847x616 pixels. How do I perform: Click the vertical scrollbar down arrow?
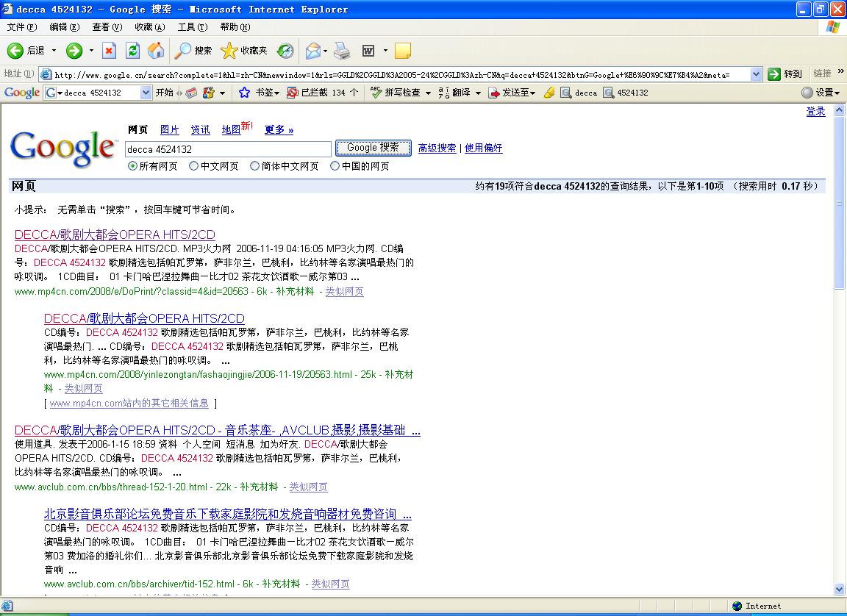point(840,590)
